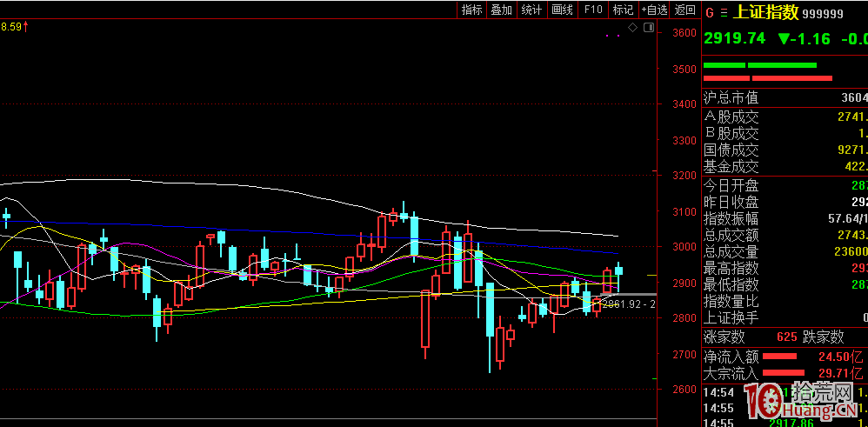
Task: Click the red bar in the ratio indicator
Action: tap(767, 78)
